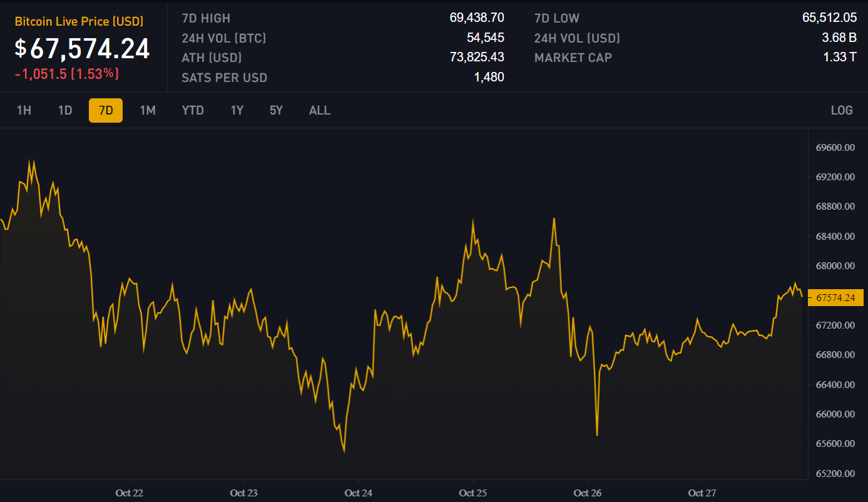
Task: Show the 1M price history
Action: pos(148,111)
